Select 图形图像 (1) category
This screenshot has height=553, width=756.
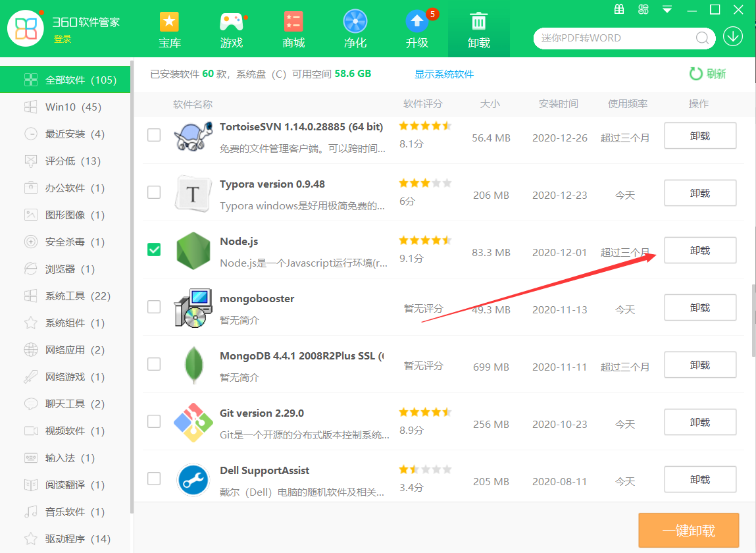[65, 215]
